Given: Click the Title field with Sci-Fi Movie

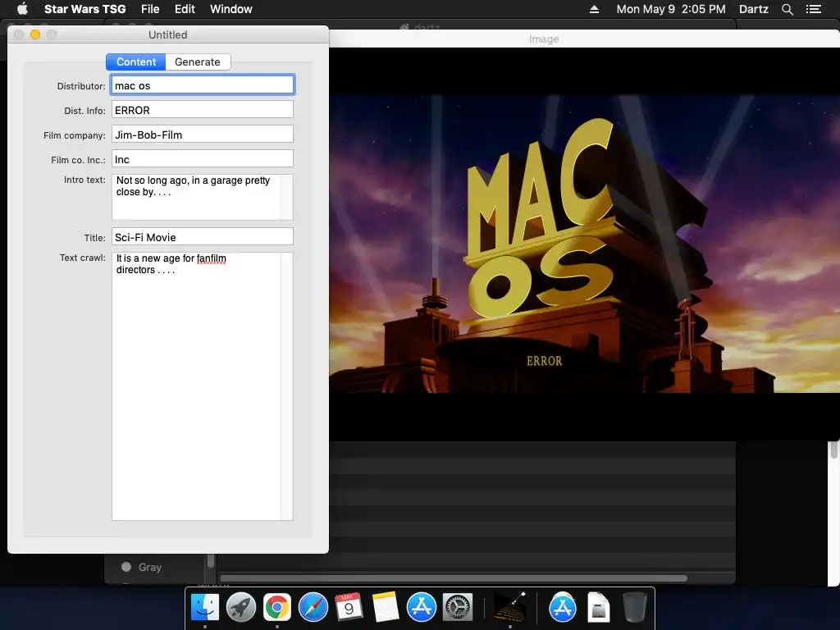Looking at the screenshot, I should click(203, 237).
